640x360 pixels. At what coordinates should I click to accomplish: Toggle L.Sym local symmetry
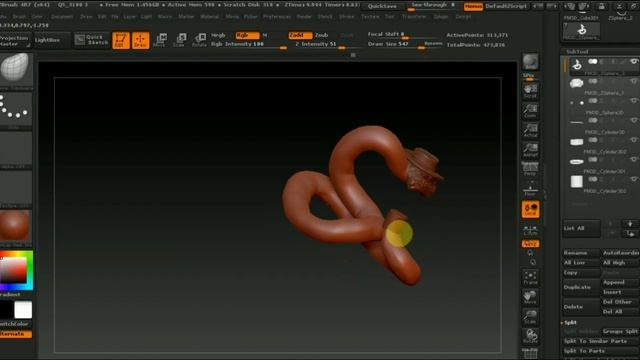(531, 230)
